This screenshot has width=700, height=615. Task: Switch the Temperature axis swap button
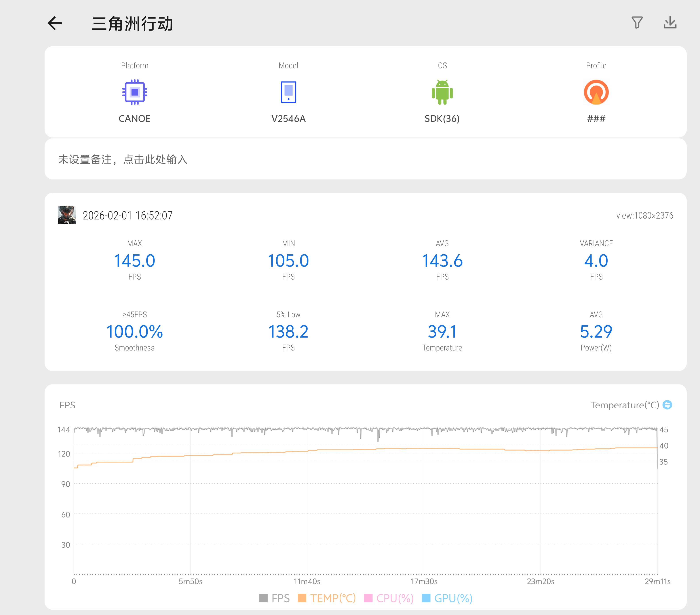point(667,405)
